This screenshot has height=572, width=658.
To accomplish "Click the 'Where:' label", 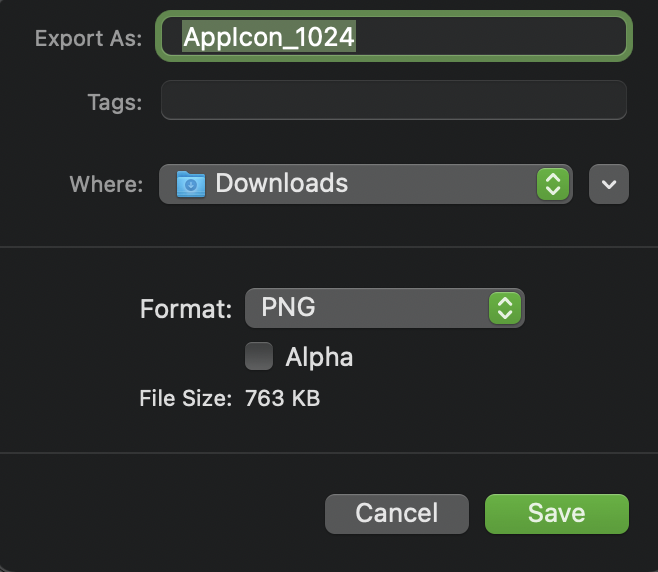I will point(107,185).
